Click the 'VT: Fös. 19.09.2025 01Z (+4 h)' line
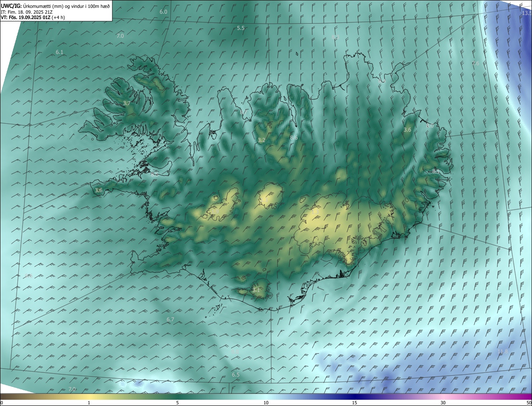Image resolution: width=532 pixels, height=406 pixels. point(33,17)
